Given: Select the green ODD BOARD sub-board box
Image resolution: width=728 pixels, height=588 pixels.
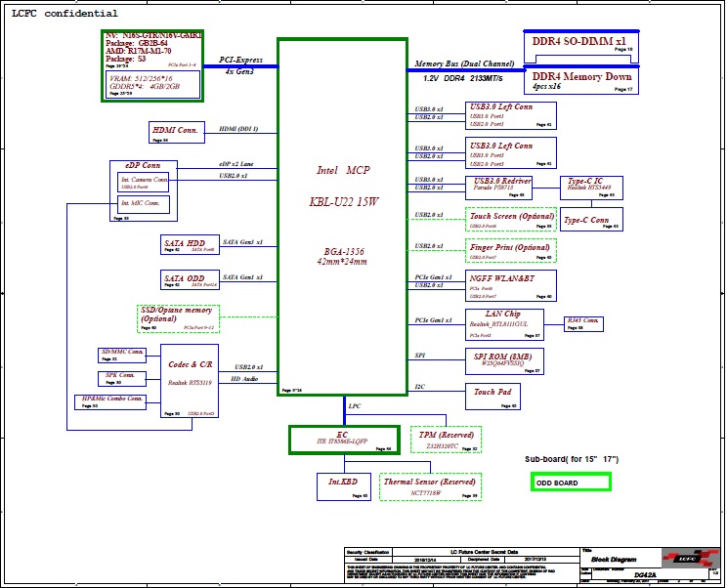Looking at the screenshot, I should click(571, 483).
